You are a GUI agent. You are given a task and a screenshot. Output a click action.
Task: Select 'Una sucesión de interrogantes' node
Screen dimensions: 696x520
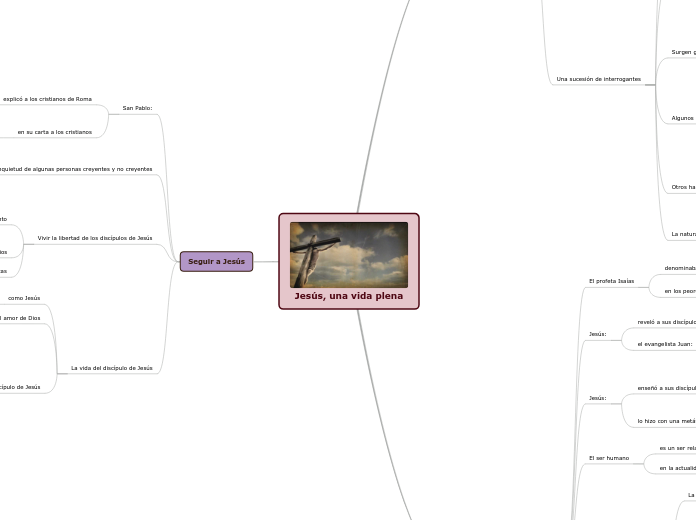pyautogui.click(x=599, y=79)
